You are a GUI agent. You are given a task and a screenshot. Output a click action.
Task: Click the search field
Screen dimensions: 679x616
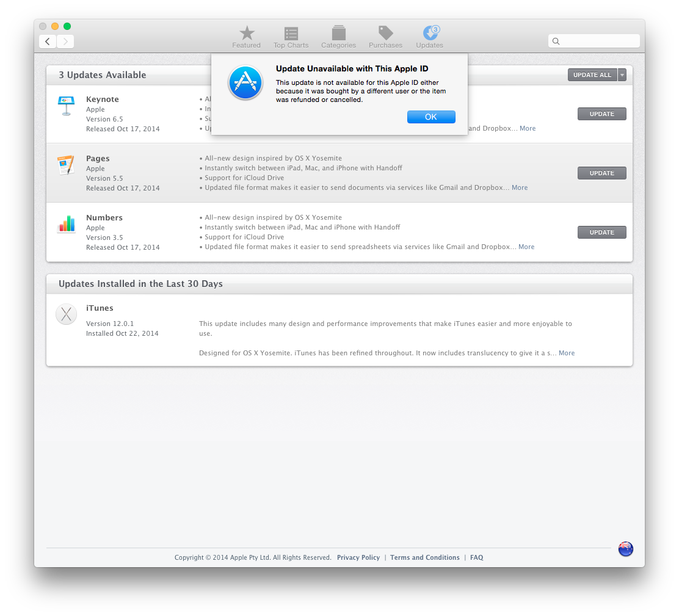pyautogui.click(x=594, y=41)
